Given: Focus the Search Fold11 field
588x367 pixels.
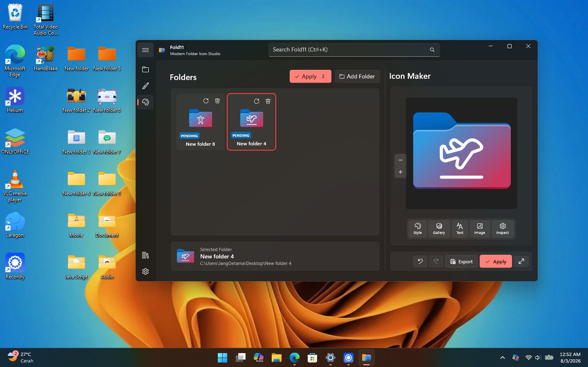Looking at the screenshot, I should [354, 50].
